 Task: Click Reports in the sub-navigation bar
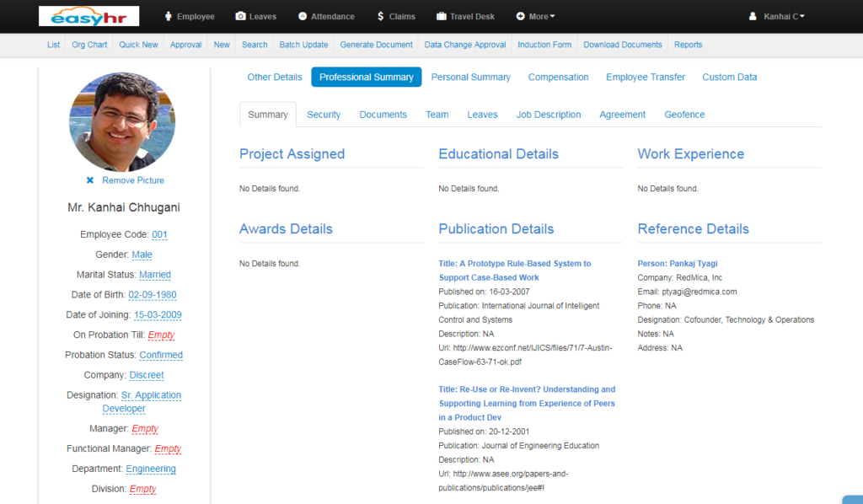688,45
